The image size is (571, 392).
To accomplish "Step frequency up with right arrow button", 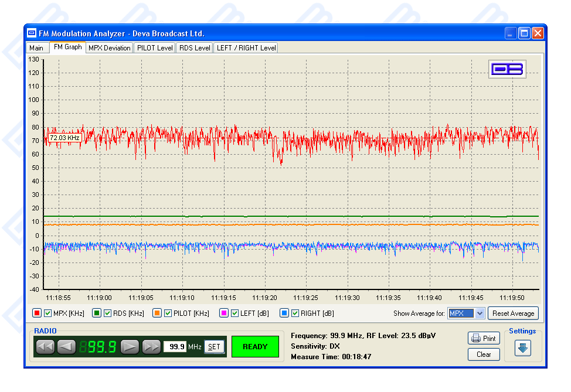I will click(130, 347).
